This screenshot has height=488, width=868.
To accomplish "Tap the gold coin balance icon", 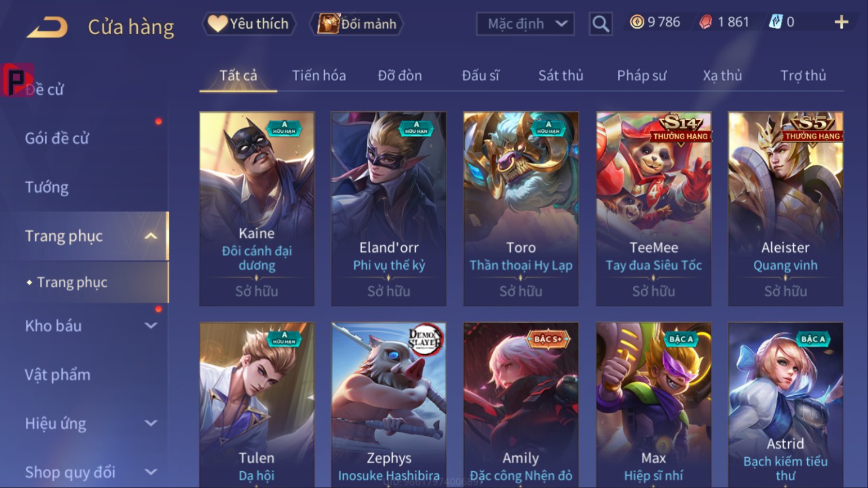I will tap(636, 22).
